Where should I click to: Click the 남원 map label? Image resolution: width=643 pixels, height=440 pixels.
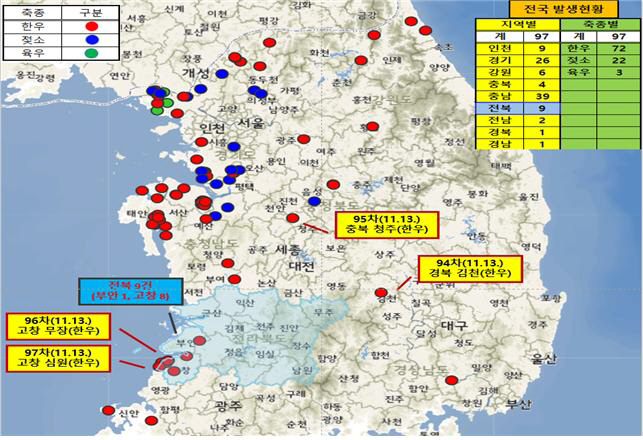[x=302, y=370]
